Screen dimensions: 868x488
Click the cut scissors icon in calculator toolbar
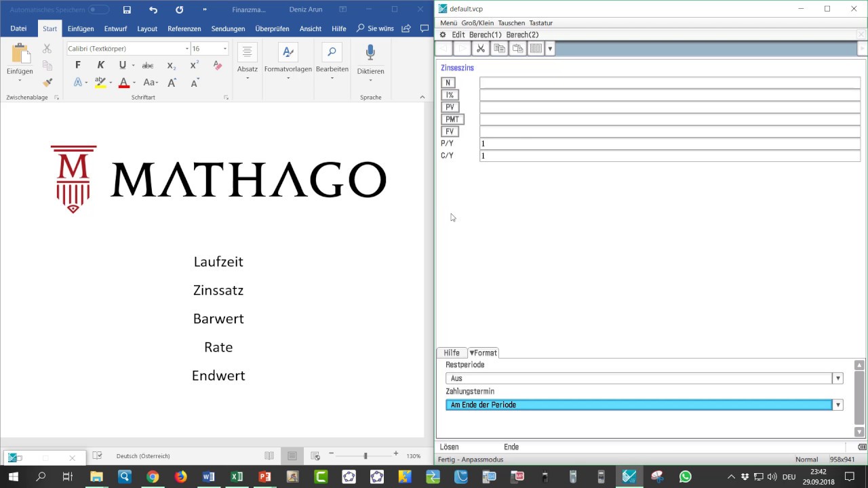[480, 49]
